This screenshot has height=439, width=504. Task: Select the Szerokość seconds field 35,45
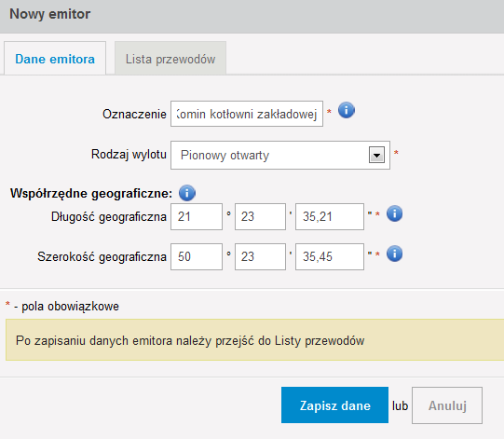330,256
